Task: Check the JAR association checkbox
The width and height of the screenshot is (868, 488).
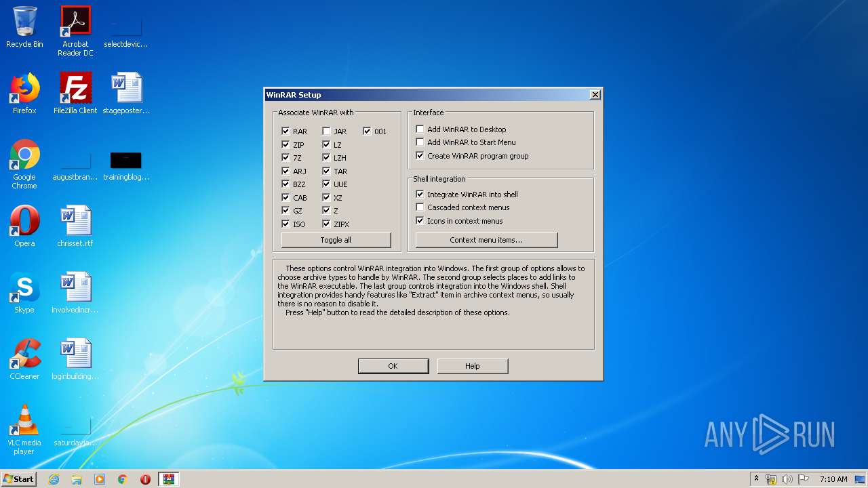Action: (326, 131)
